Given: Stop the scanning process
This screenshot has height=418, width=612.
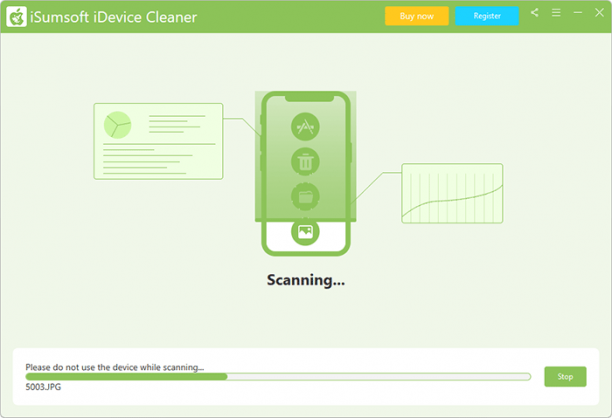Looking at the screenshot, I should click(x=565, y=377).
